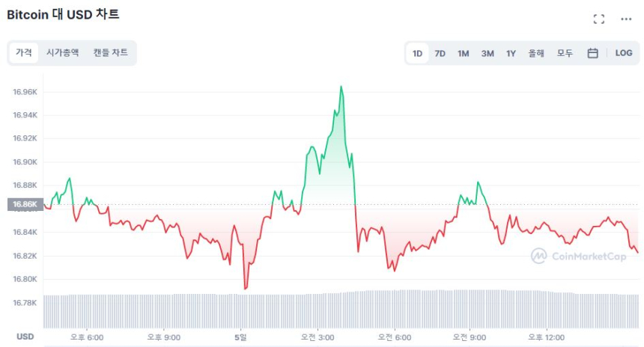Click the volume bars under the chart
This screenshot has height=347, width=644.
[x=337, y=309]
